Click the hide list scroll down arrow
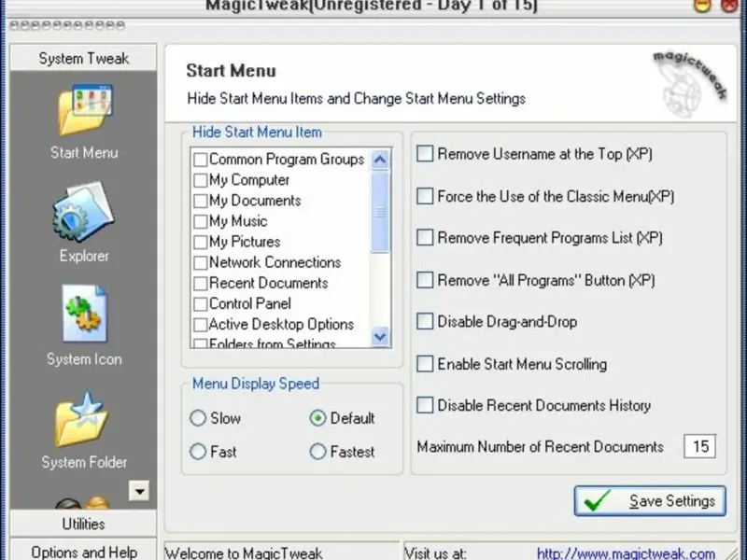Viewport: 747px width, 560px height. pos(380,337)
